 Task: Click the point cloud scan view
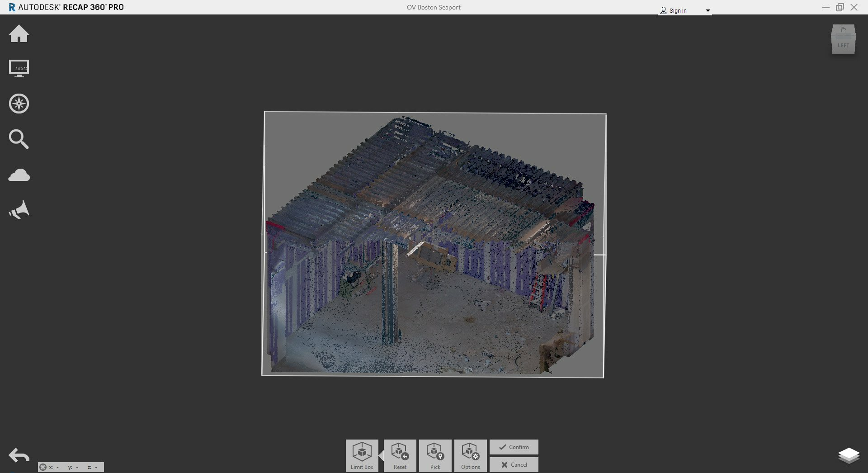pos(433,244)
